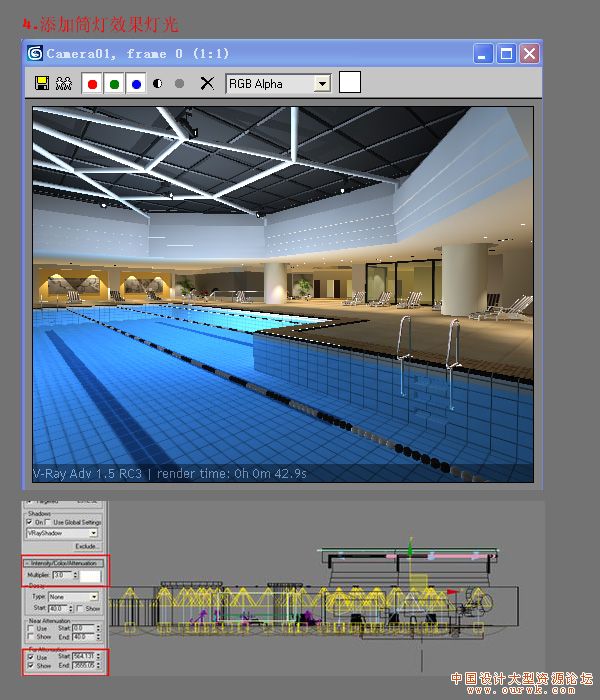Click the white color swatch in render toolbar
Viewport: 600px width, 700px height.
pyautogui.click(x=350, y=83)
